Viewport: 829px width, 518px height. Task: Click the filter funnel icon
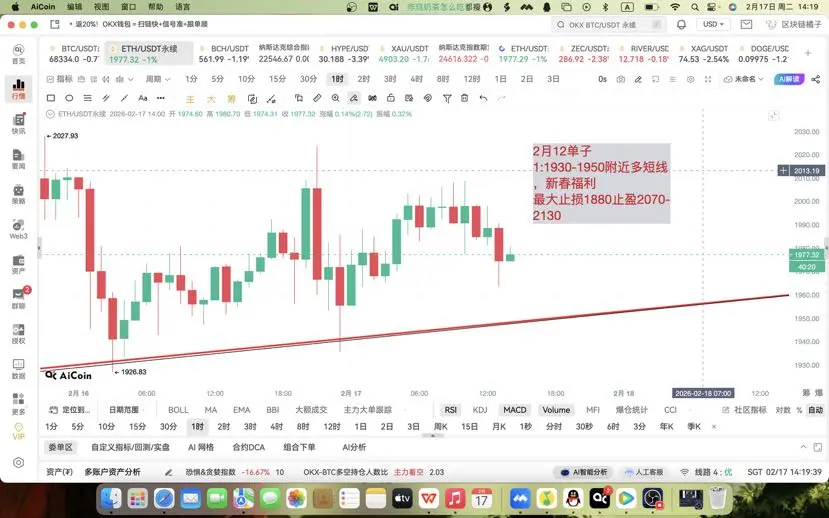tap(447, 98)
